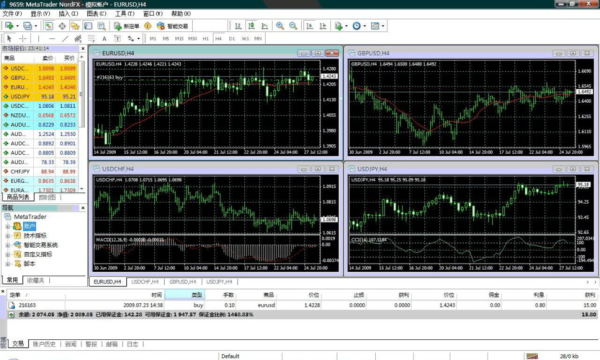Screen dimensions: 600x360
Task: Click the 新定单 new order button
Action: [127, 26]
